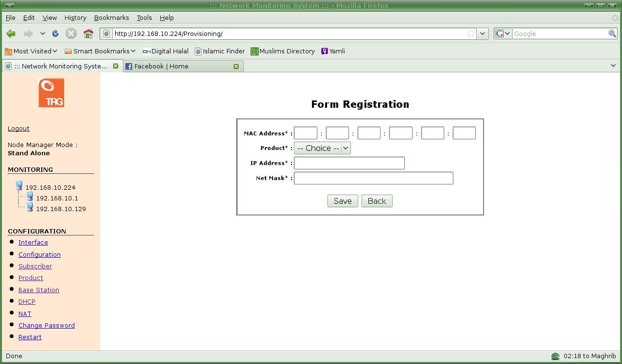Click the green Back navigation arrow

pyautogui.click(x=11, y=33)
